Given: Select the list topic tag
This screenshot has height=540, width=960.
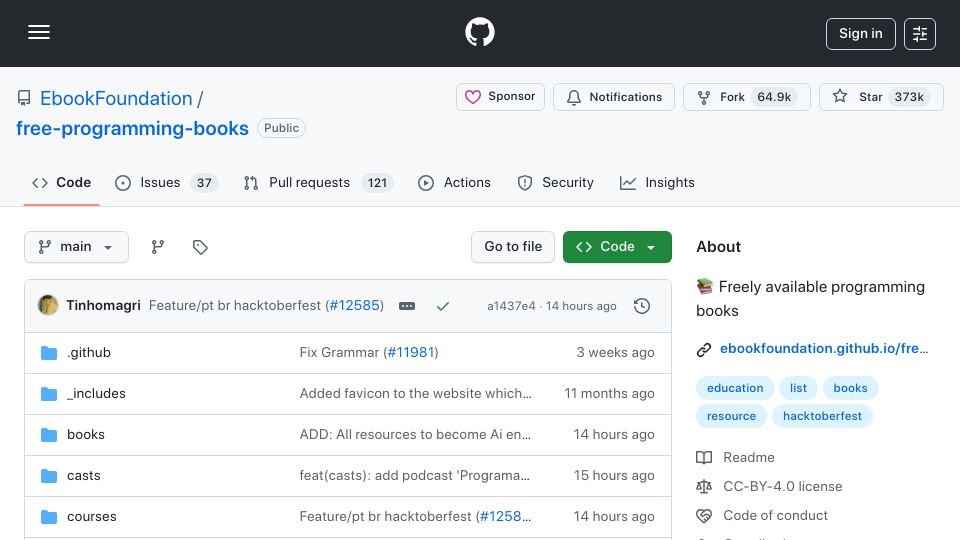Looking at the screenshot, I should point(798,388).
